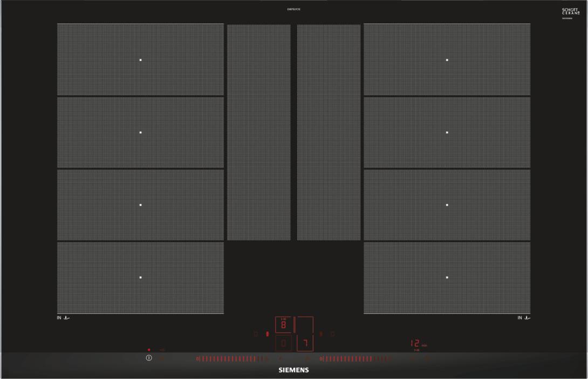This screenshot has height=379, width=588.
Task: Select the zone display showing 0
Action: (x=284, y=343)
